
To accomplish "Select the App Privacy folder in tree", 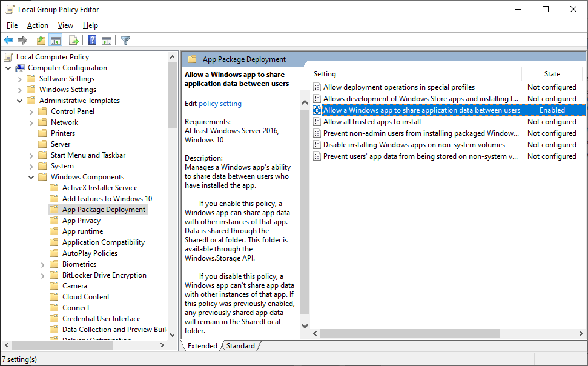I will click(x=81, y=221).
